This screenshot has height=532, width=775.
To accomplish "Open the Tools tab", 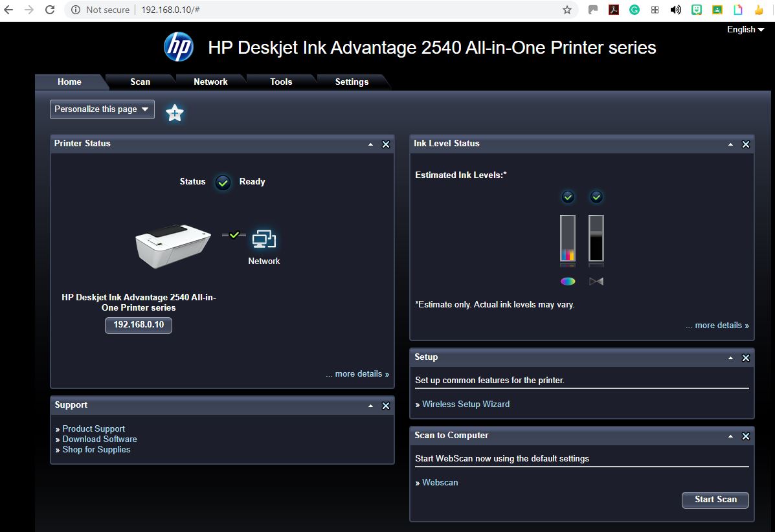I will point(281,82).
